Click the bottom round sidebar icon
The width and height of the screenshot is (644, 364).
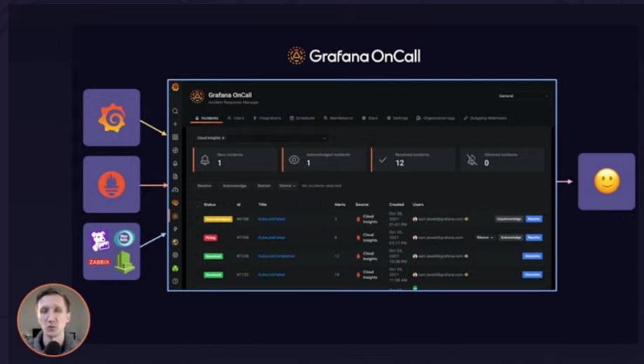pos(176,281)
